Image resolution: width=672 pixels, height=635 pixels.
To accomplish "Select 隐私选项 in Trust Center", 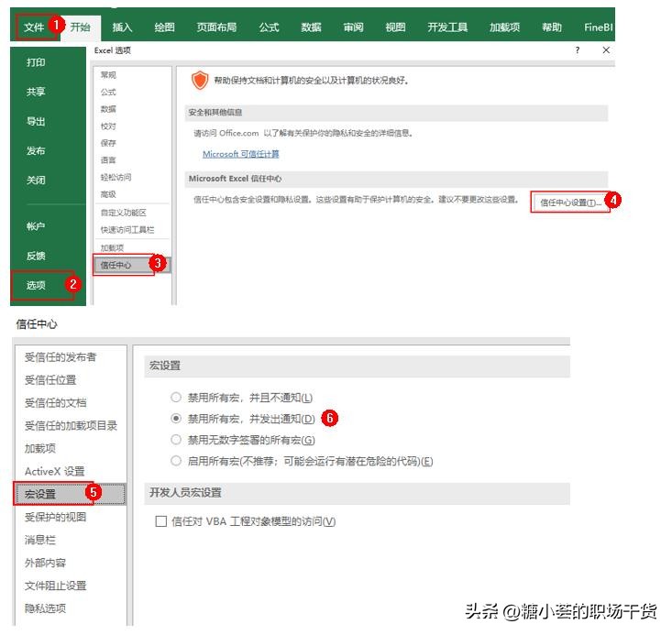I will point(45,608).
